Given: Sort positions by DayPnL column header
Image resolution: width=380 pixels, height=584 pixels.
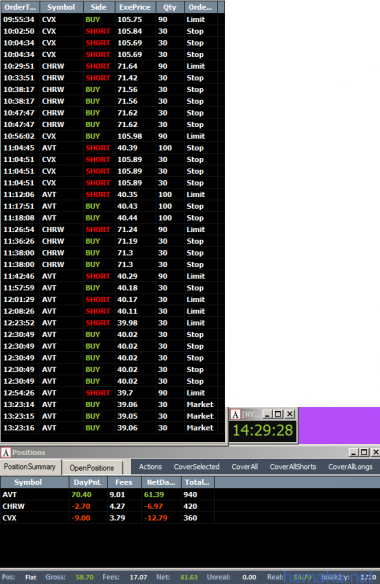Looking at the screenshot, I should (88, 482).
